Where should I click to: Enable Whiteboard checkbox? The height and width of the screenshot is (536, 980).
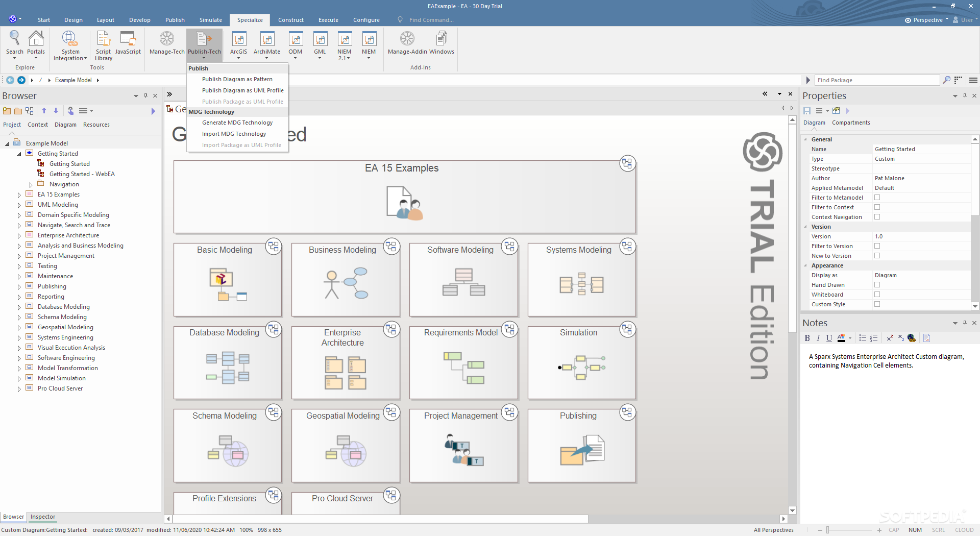(x=877, y=295)
